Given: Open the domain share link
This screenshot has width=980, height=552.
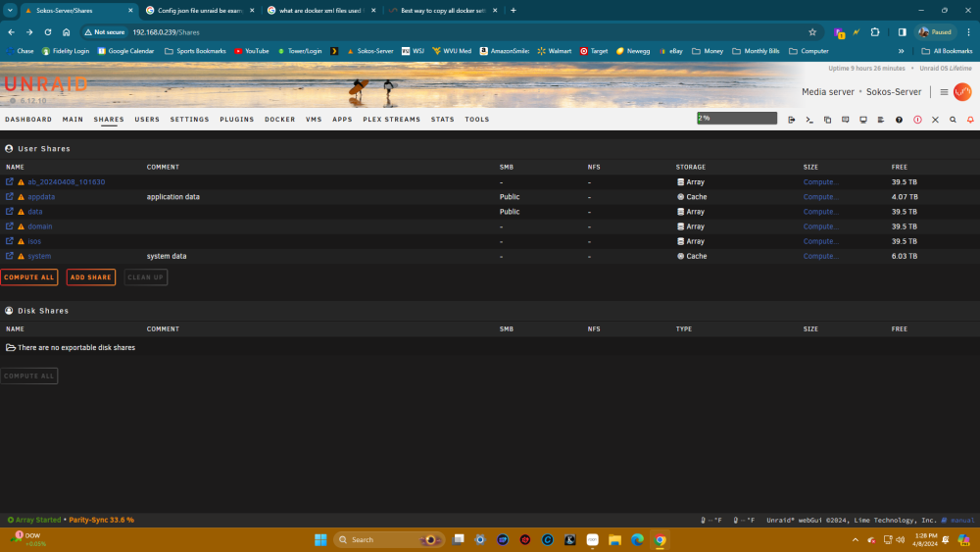Looking at the screenshot, I should pyautogui.click(x=40, y=226).
